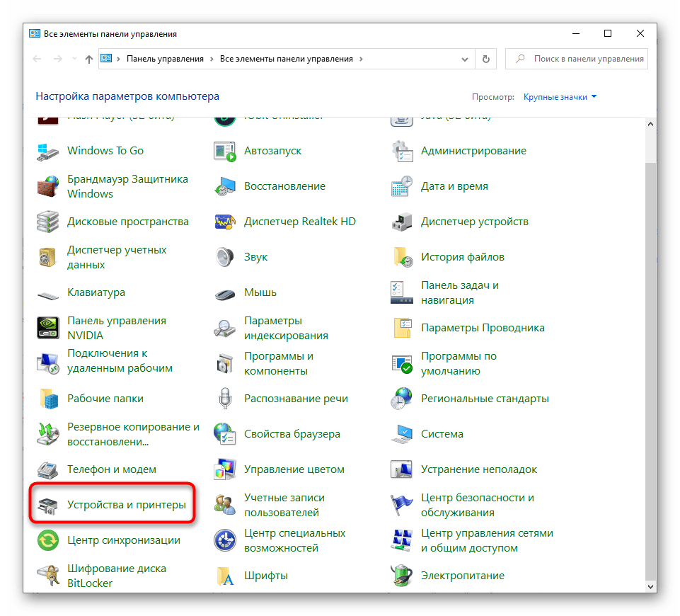Open the Device Manager icon
The height and width of the screenshot is (616, 680).
pyautogui.click(x=401, y=222)
